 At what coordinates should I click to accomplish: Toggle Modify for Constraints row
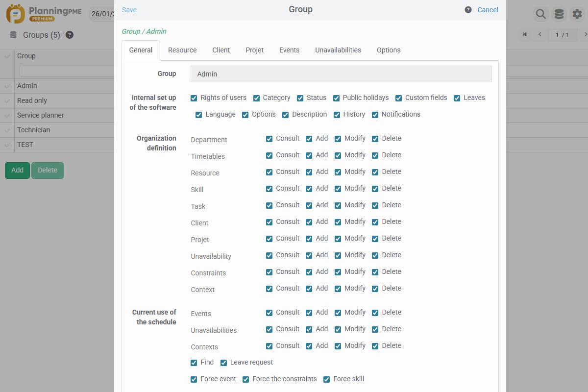(x=338, y=272)
